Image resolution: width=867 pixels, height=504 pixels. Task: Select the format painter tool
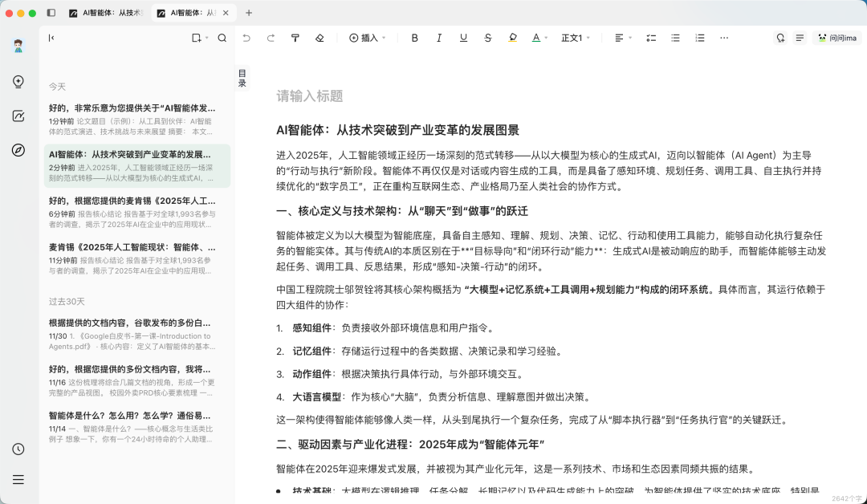point(295,38)
